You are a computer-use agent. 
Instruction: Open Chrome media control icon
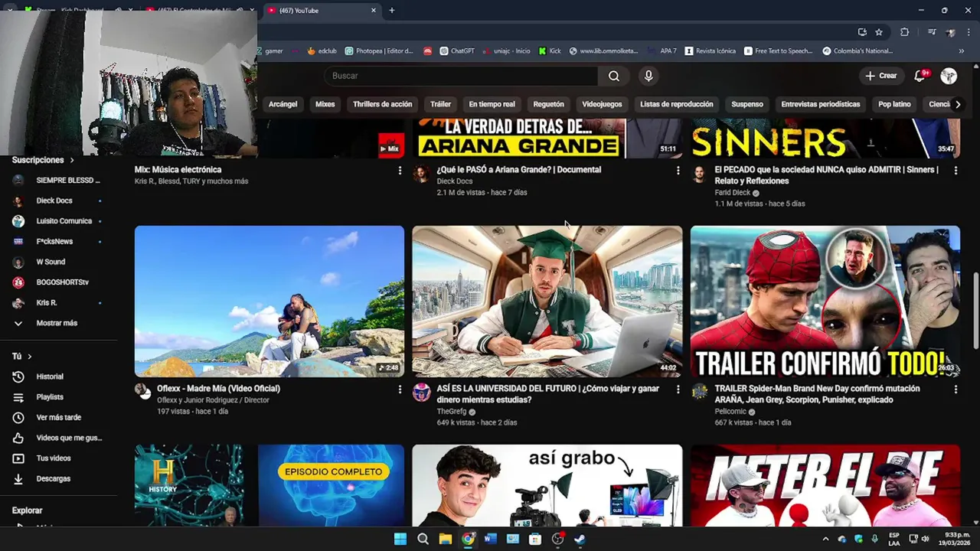pos(932,32)
